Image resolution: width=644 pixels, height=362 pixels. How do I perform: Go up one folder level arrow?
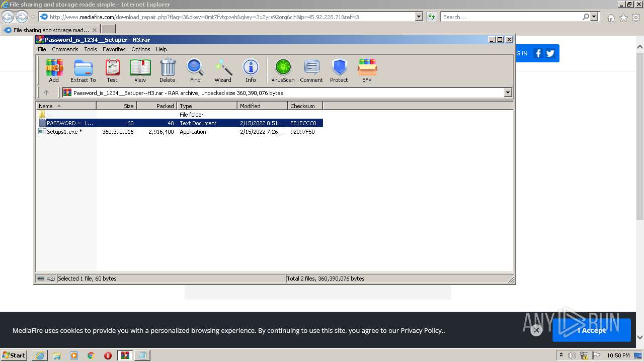46,93
